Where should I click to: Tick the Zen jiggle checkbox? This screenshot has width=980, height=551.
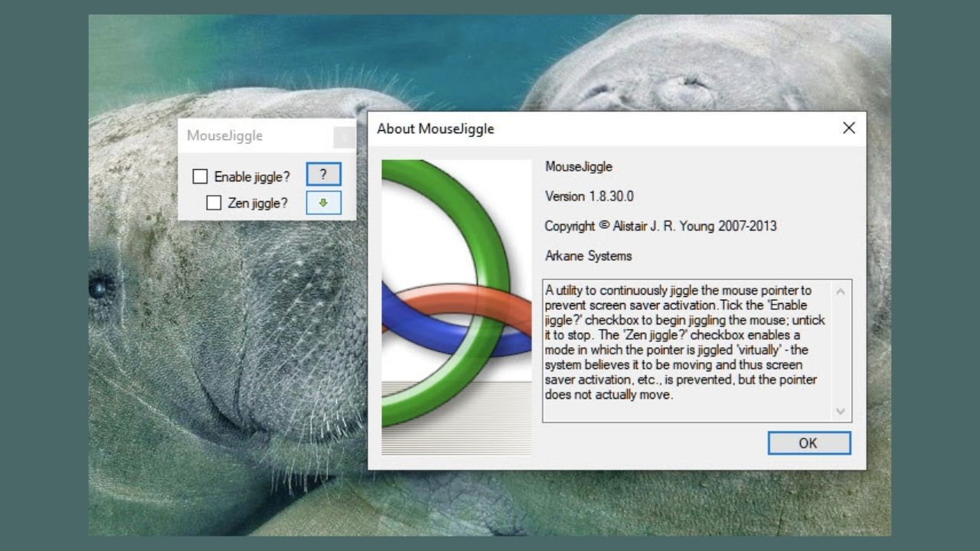214,203
